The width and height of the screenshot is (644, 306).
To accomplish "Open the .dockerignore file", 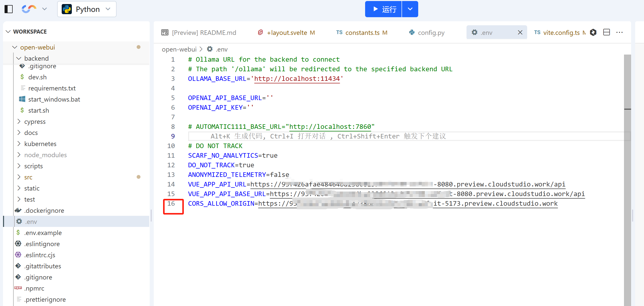I will (44, 210).
